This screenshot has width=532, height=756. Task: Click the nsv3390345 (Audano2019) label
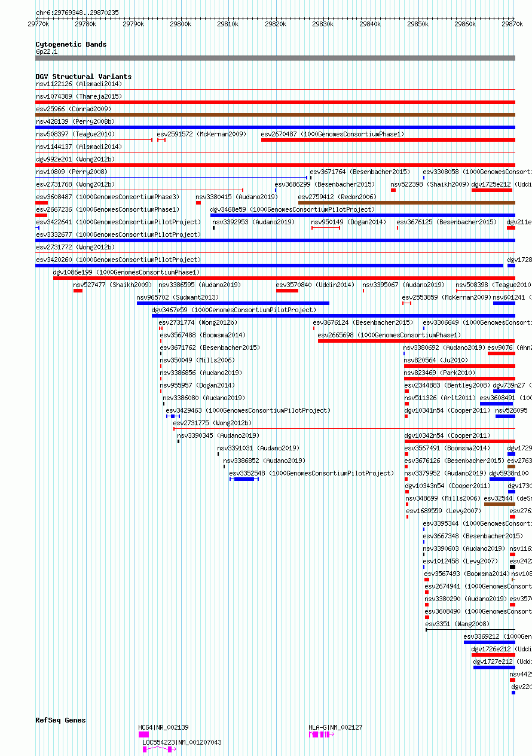[218, 435]
